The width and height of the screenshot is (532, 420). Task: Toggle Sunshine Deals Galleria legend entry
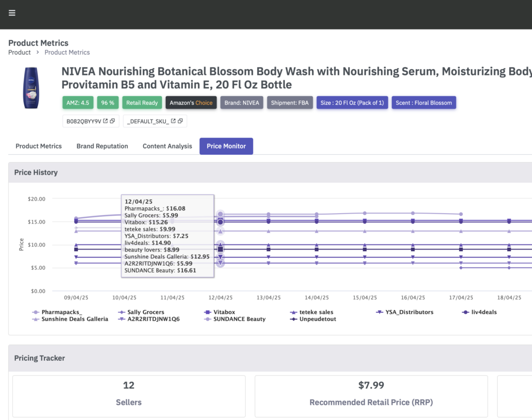70,319
